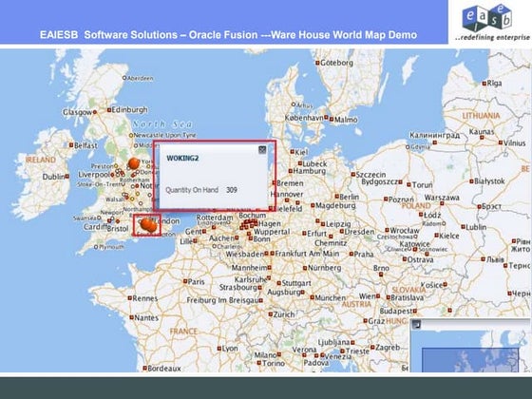Click the Paris city marker
The image size is (532, 399).
(x=185, y=281)
